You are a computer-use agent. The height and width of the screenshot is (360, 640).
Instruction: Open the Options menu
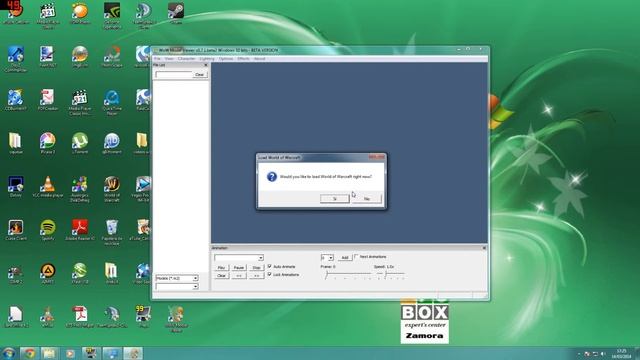point(226,59)
